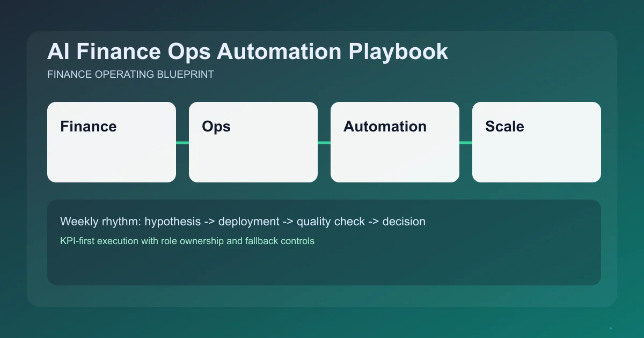644x338 pixels.
Task: Click the connector between Finance and Ops
Action: [182, 142]
